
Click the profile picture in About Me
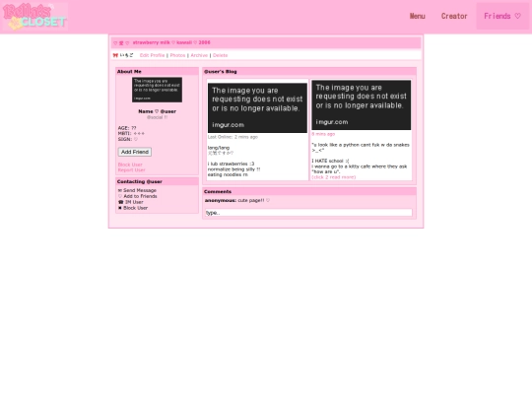(x=157, y=90)
